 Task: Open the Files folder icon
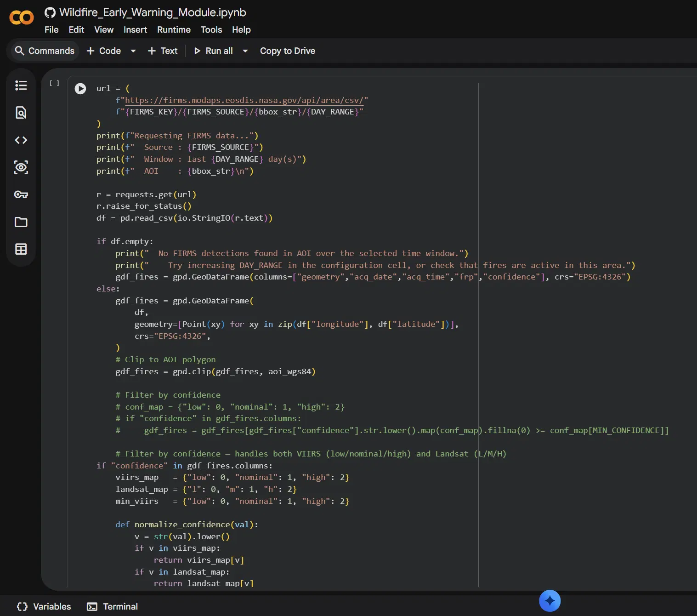(x=21, y=222)
